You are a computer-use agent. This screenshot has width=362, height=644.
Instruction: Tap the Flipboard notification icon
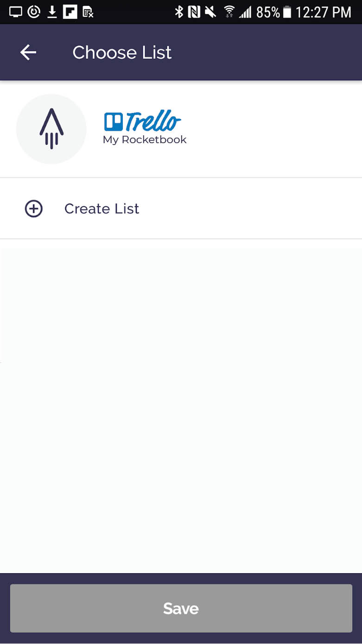coord(70,12)
